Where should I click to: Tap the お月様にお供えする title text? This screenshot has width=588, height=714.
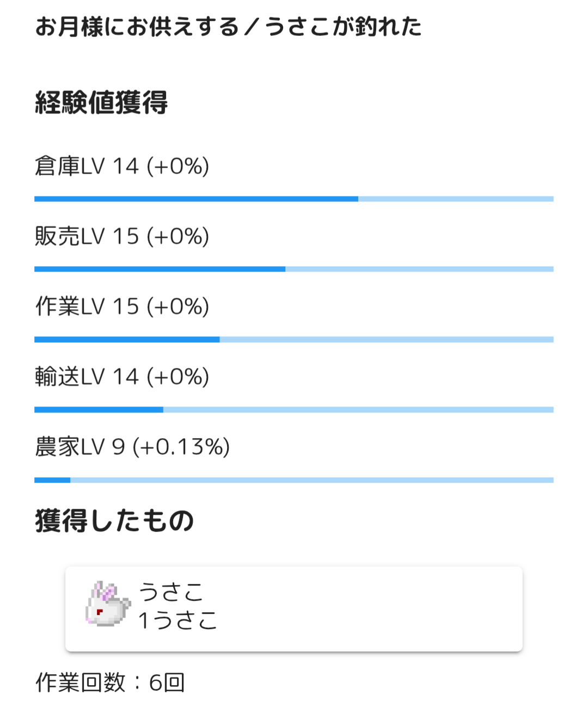(137, 27)
